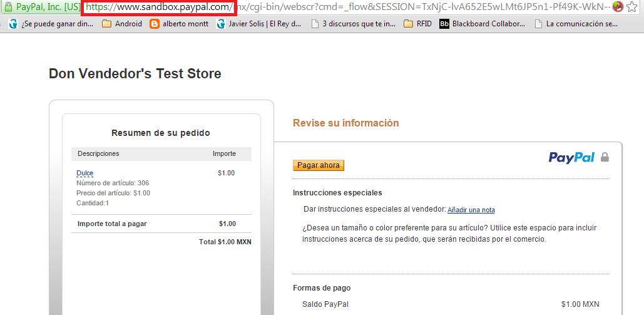Open the 'Blackboard Collabor...' bookmark
644x315 pixels.
click(x=482, y=24)
